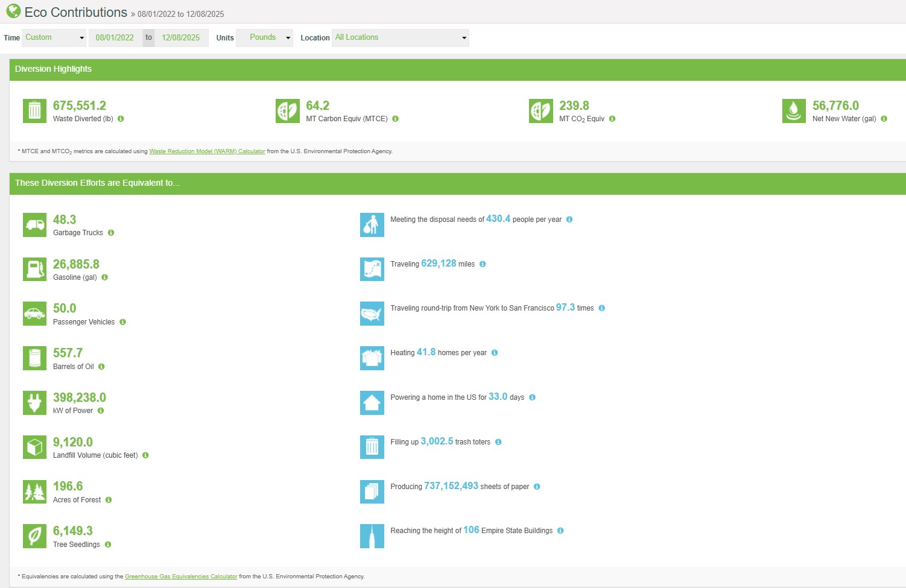Click the Passenger Vehicles car icon
Screen dimensions: 906x588
coord(34,314)
